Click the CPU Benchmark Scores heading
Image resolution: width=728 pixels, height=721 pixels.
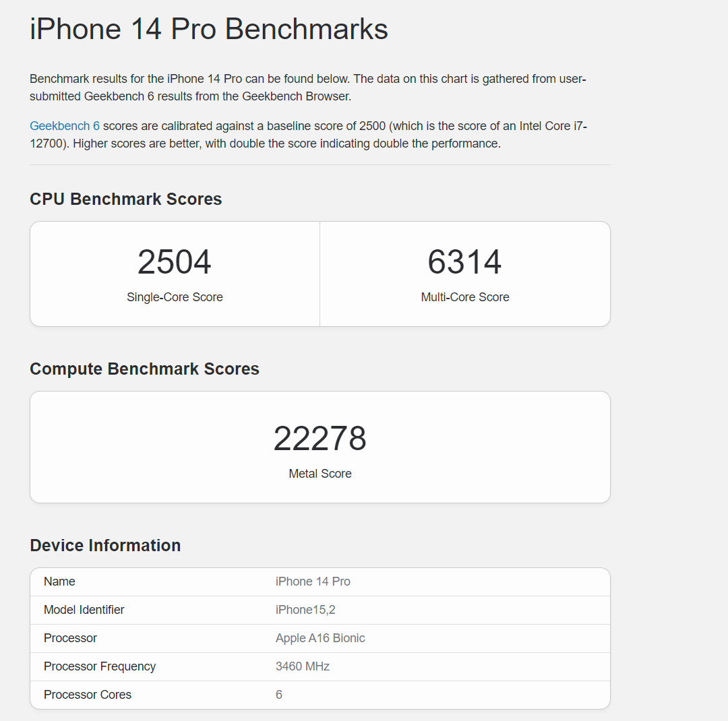click(x=126, y=199)
